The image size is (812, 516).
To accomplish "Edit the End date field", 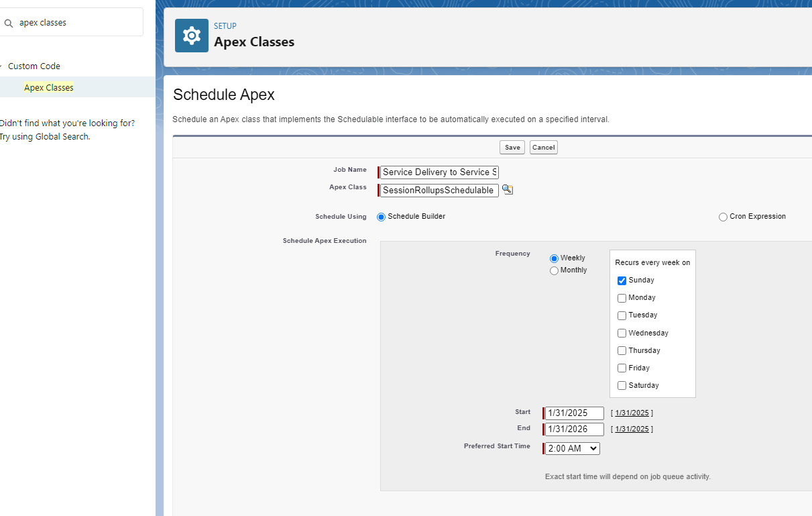I will click(x=574, y=429).
